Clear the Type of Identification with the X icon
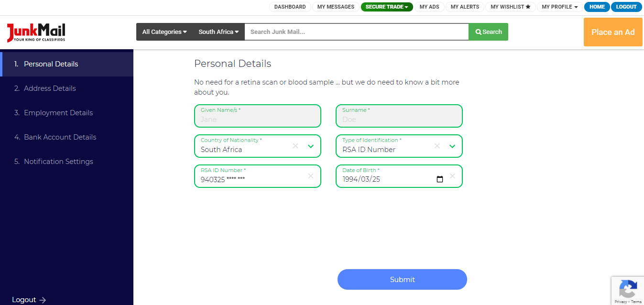Screen dimensions: 644x305 [x=437, y=146]
